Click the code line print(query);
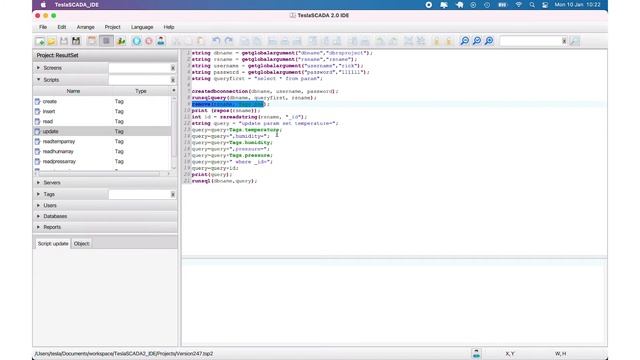The image size is (640, 360). (x=212, y=174)
